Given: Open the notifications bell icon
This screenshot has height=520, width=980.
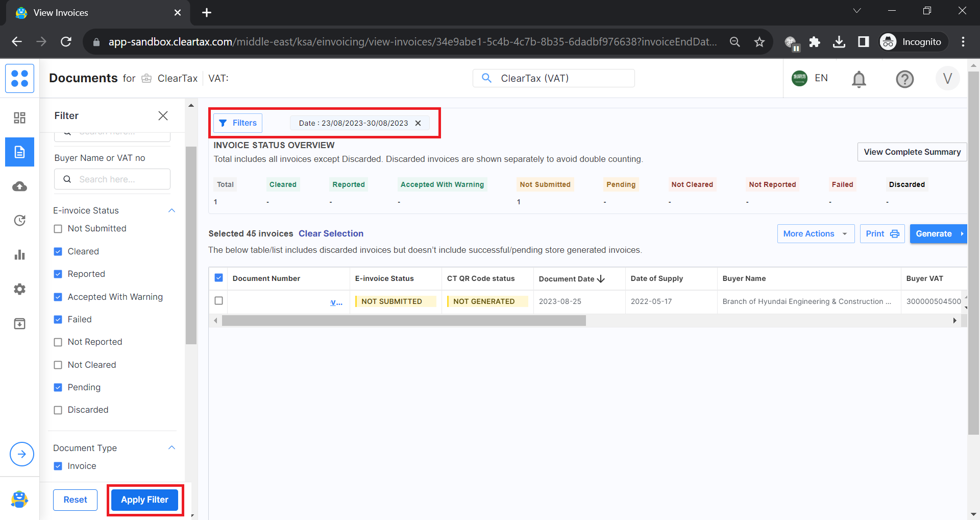Looking at the screenshot, I should (858, 79).
